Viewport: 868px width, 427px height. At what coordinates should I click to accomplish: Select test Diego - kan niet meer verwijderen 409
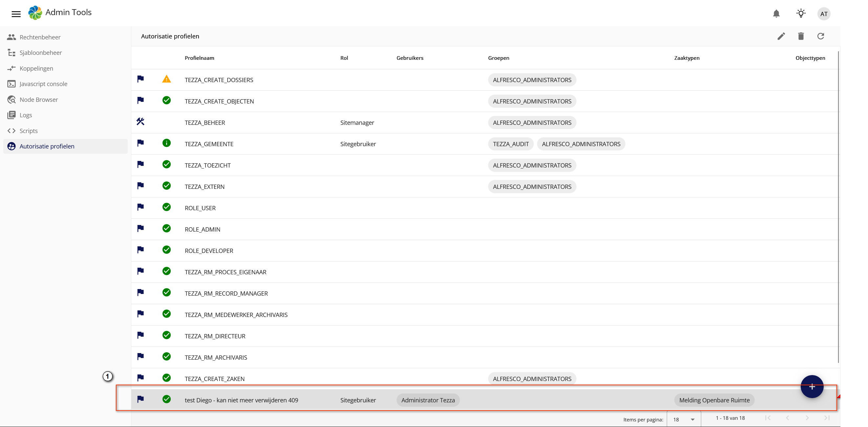[x=241, y=400]
